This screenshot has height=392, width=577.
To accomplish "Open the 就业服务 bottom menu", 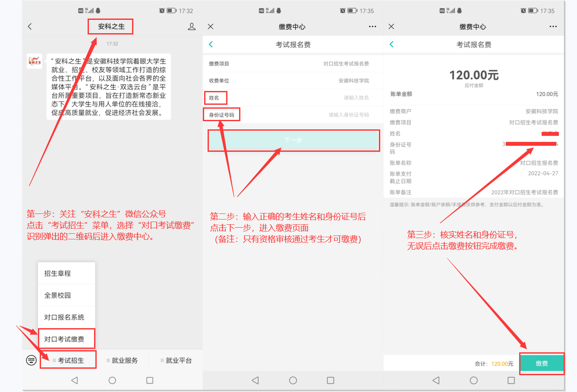I will pyautogui.click(x=122, y=361).
